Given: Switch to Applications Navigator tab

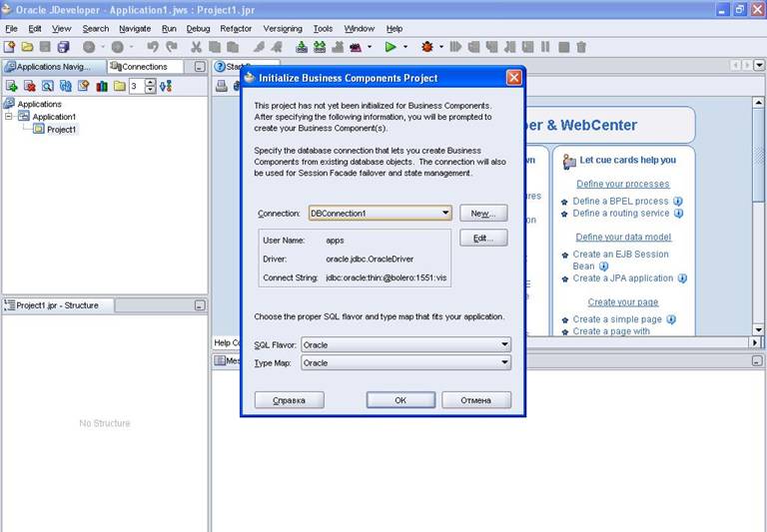Looking at the screenshot, I should pos(53,67).
